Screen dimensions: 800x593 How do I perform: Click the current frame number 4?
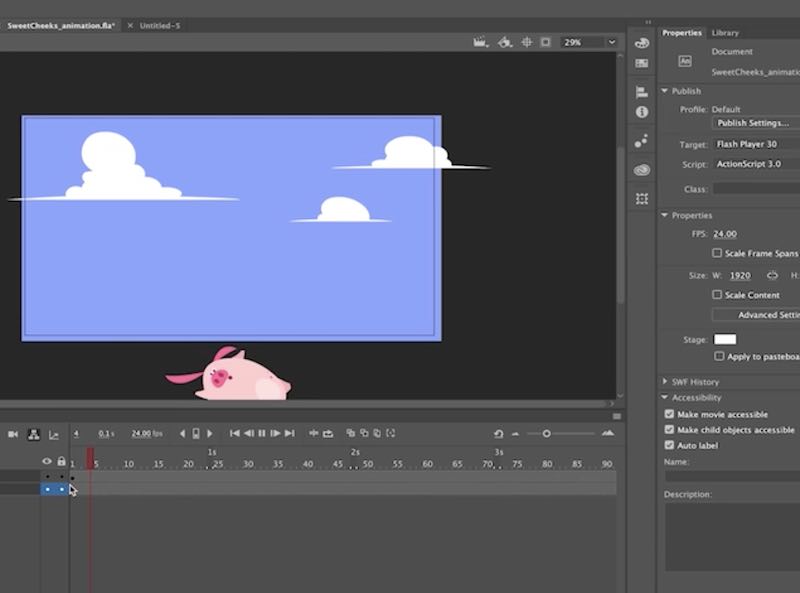[76, 434]
